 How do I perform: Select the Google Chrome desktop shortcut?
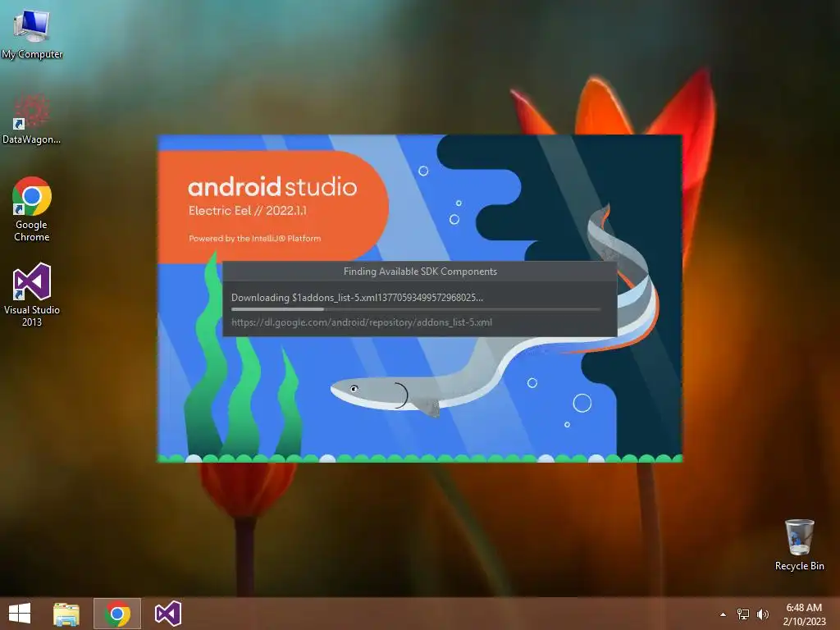pyautogui.click(x=32, y=209)
